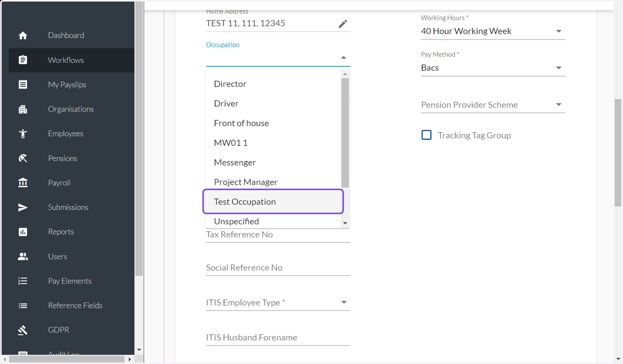Click the page vertical scrollbar thumb
The height and width of the screenshot is (364, 623).
pyautogui.click(x=618, y=153)
